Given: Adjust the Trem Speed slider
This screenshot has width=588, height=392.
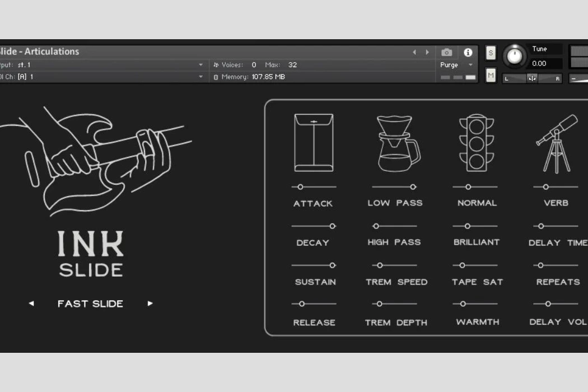Looking at the screenshot, I should [380, 265].
